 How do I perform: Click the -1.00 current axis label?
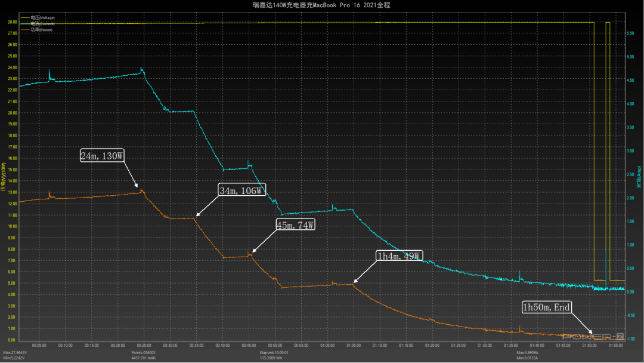[x=630, y=339]
